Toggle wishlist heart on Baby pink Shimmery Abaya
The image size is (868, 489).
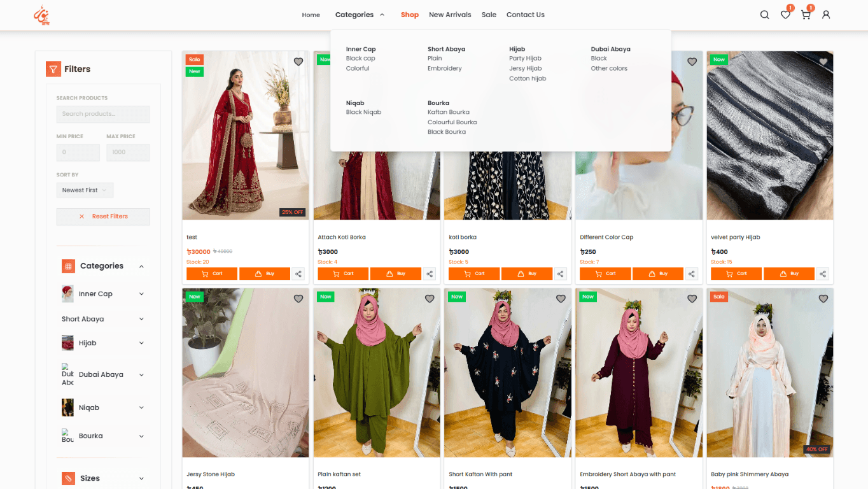(x=823, y=299)
